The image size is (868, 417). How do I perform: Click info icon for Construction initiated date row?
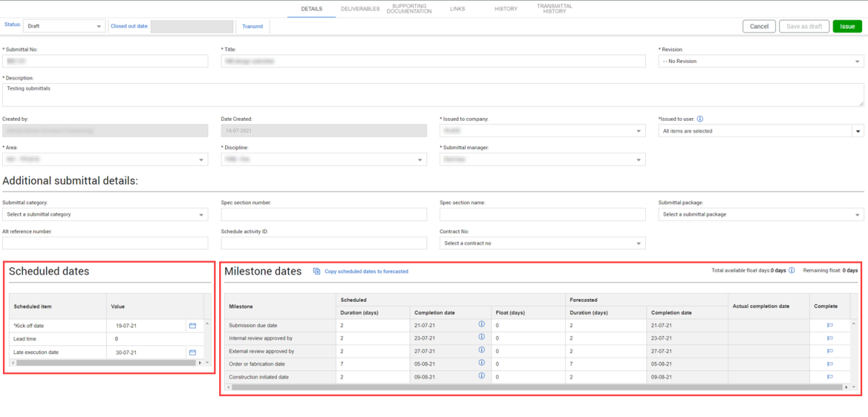(482, 376)
